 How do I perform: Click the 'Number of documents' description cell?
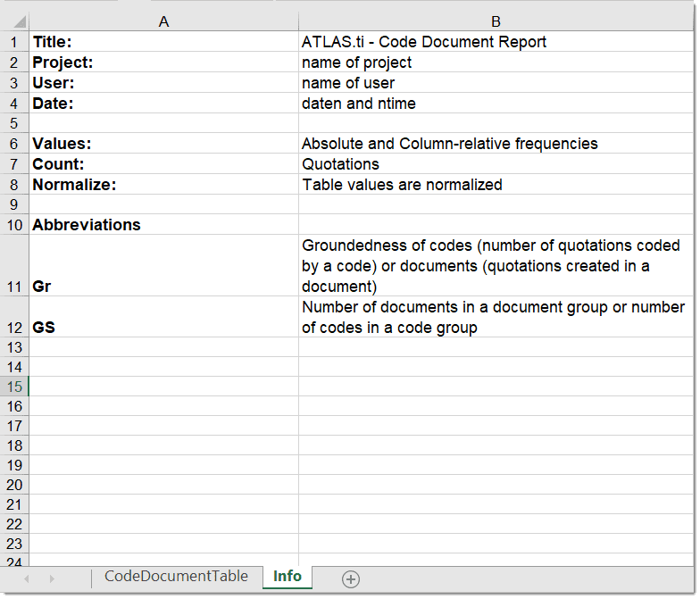496,317
